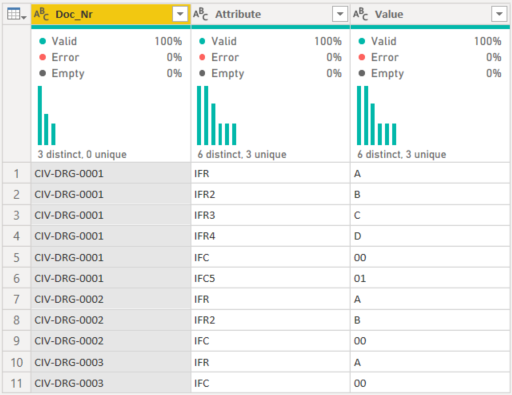Click IFR2 attribute cell in row 2

[270, 194]
